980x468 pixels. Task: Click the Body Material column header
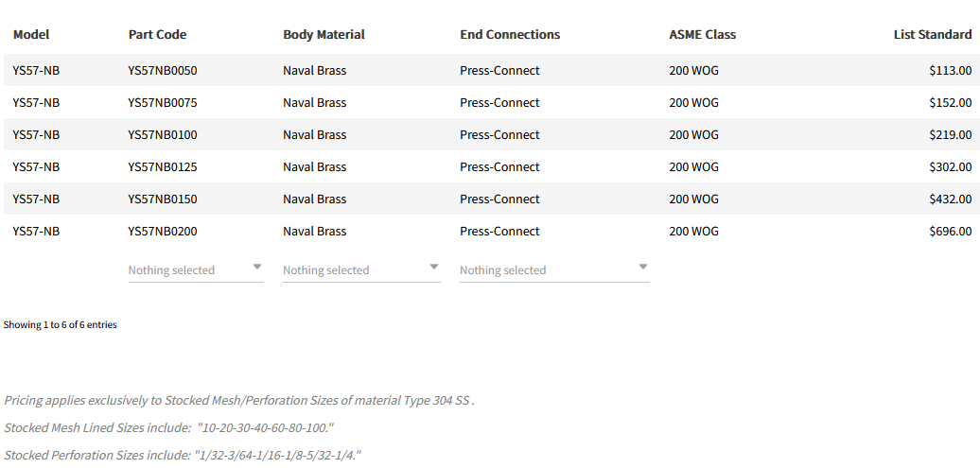(x=324, y=35)
